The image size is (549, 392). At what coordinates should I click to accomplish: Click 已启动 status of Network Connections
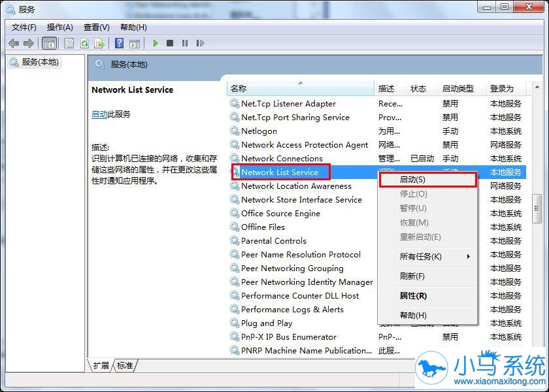[422, 159]
